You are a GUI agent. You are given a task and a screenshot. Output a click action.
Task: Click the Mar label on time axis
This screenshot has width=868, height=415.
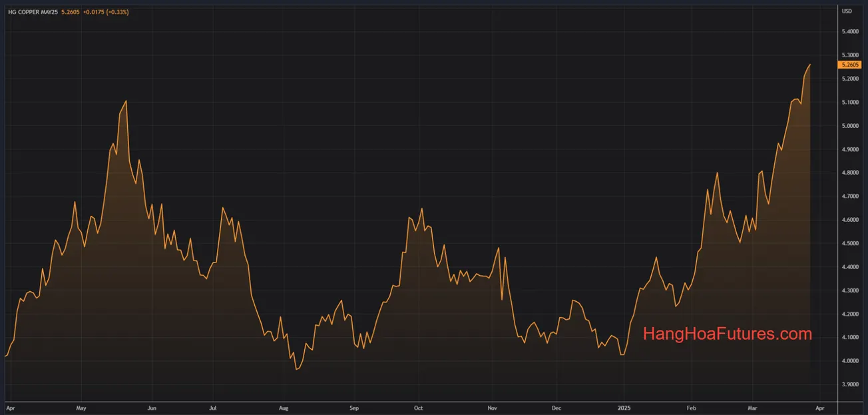[752, 408]
